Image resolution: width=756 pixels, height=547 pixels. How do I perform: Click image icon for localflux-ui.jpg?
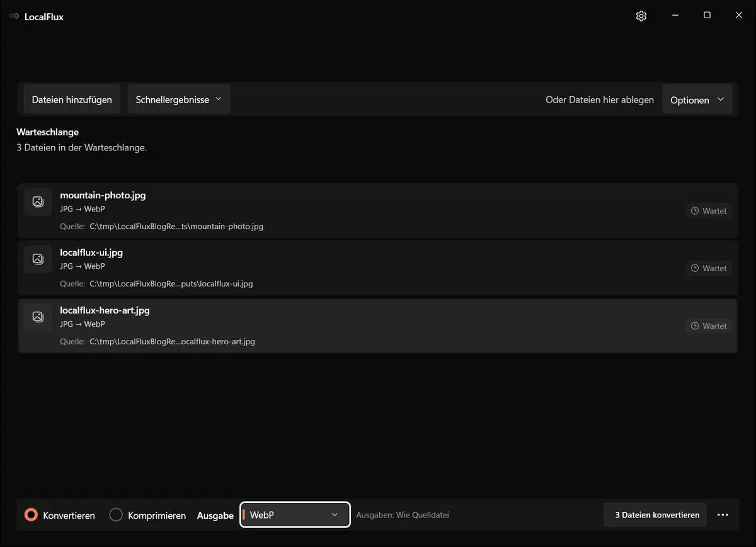38,259
